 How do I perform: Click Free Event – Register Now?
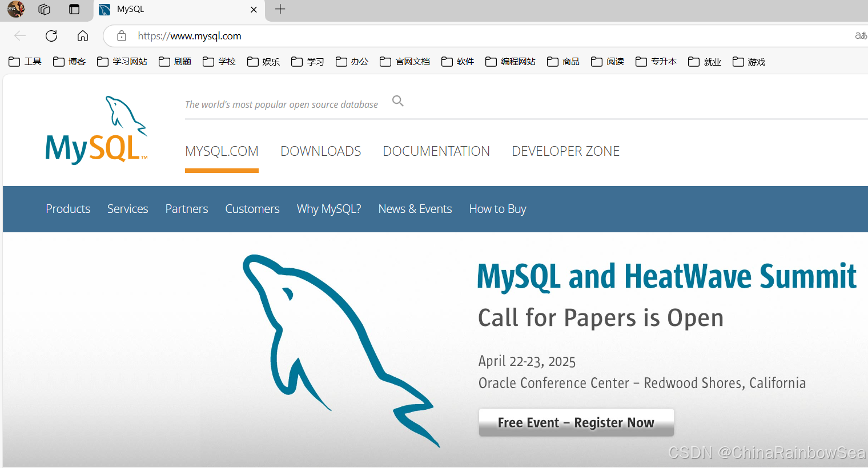(x=576, y=422)
